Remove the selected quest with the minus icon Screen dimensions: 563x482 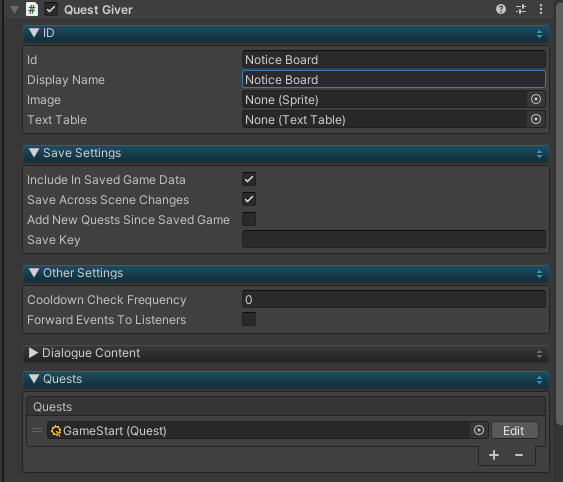point(519,455)
